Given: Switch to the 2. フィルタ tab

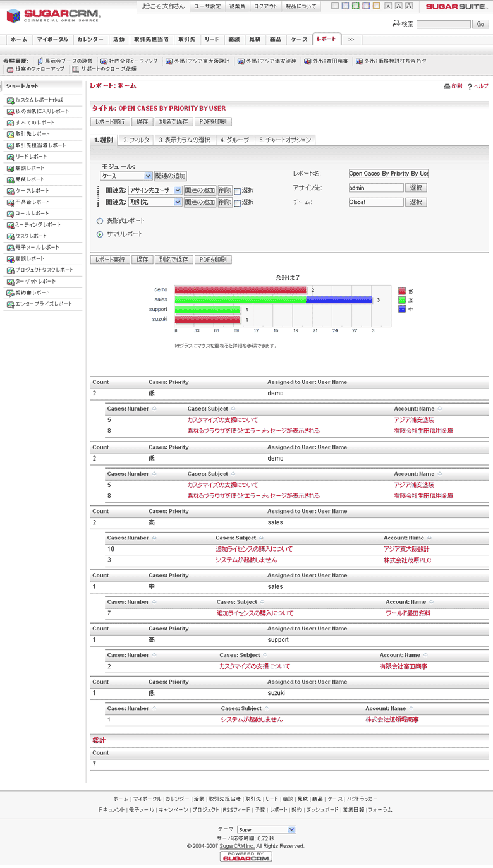Looking at the screenshot, I should [136, 140].
